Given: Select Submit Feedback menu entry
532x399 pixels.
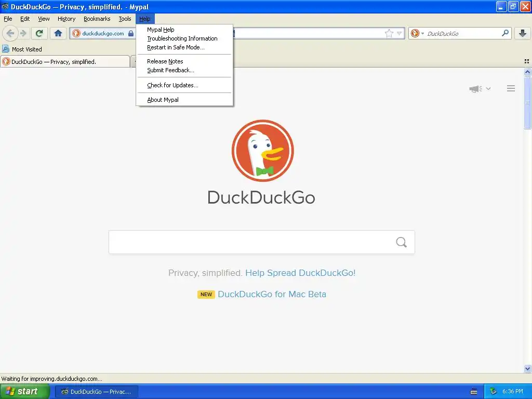Looking at the screenshot, I should 184,70.
